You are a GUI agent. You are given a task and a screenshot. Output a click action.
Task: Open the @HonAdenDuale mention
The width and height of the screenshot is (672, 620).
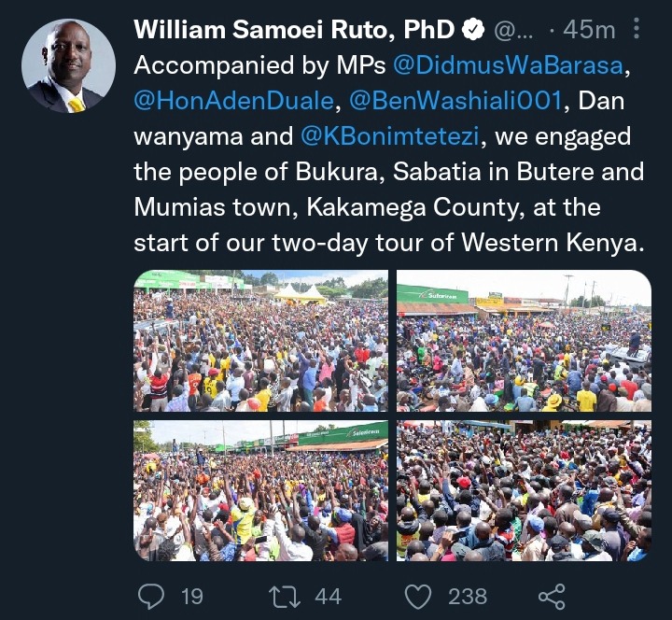(x=234, y=101)
